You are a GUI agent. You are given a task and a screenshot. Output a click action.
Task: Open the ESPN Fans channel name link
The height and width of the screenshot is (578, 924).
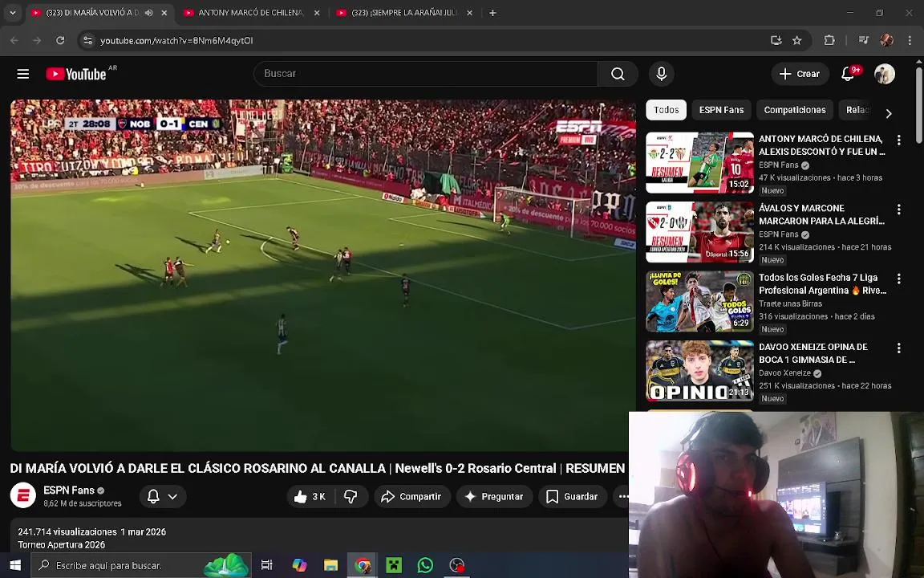pyautogui.click(x=69, y=490)
